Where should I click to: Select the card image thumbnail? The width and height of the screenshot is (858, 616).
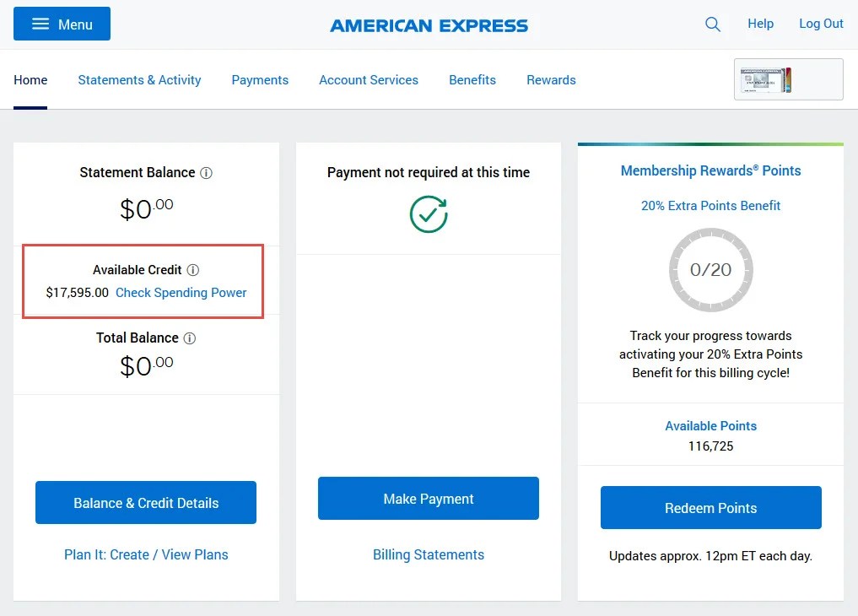pyautogui.click(x=788, y=80)
